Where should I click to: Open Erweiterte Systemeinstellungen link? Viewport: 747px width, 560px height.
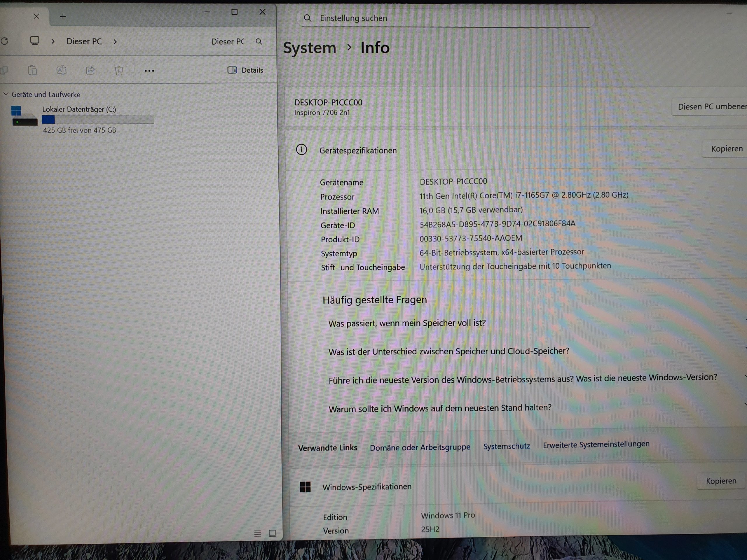coord(596,444)
